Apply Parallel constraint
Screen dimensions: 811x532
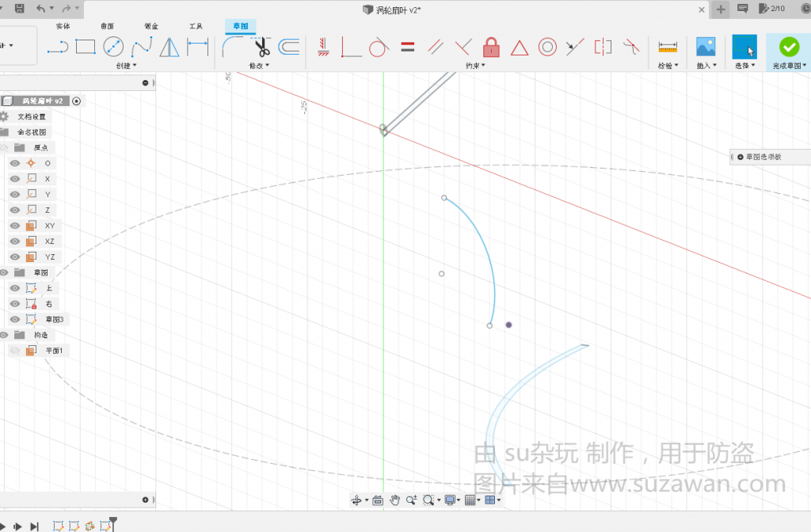(x=436, y=47)
